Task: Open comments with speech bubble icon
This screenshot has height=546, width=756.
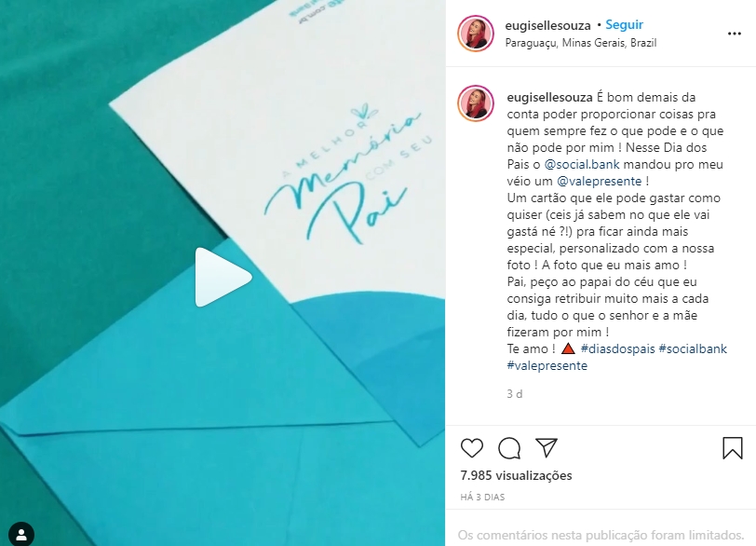Action: coord(509,448)
